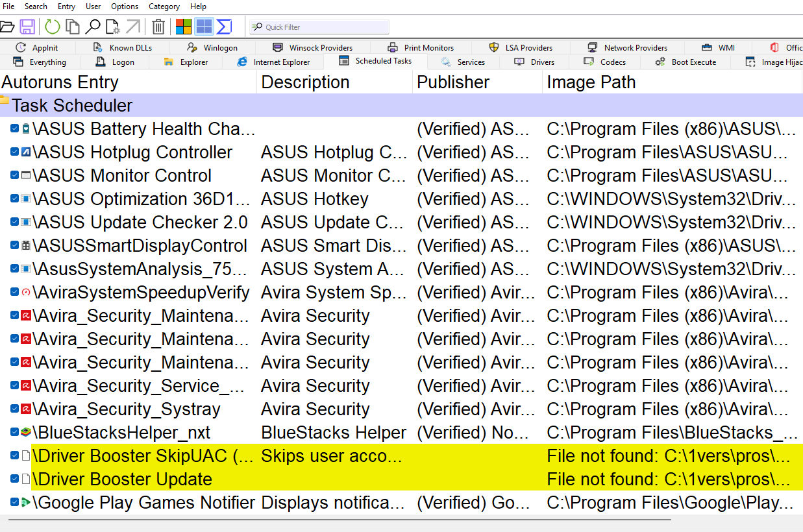The height and width of the screenshot is (532, 803).
Task: Uncheck AsusSystemAnalysis_75 entry checkbox
Action: coord(15,269)
